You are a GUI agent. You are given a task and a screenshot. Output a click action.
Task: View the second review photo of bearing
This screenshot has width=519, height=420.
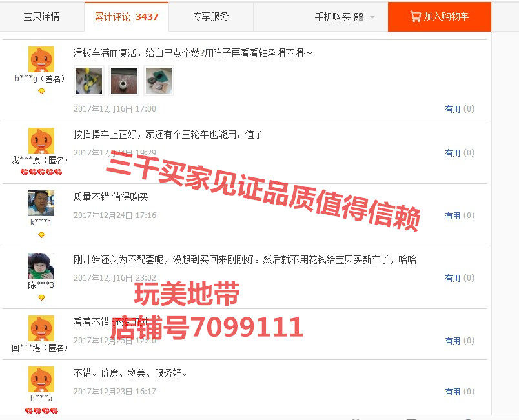point(124,81)
